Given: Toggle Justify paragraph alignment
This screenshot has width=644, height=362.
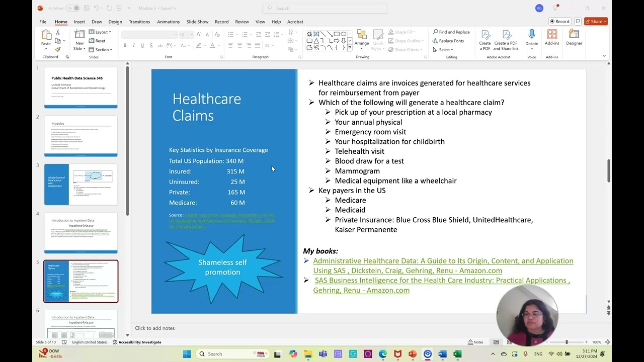Looking at the screenshot, I should [x=258, y=45].
